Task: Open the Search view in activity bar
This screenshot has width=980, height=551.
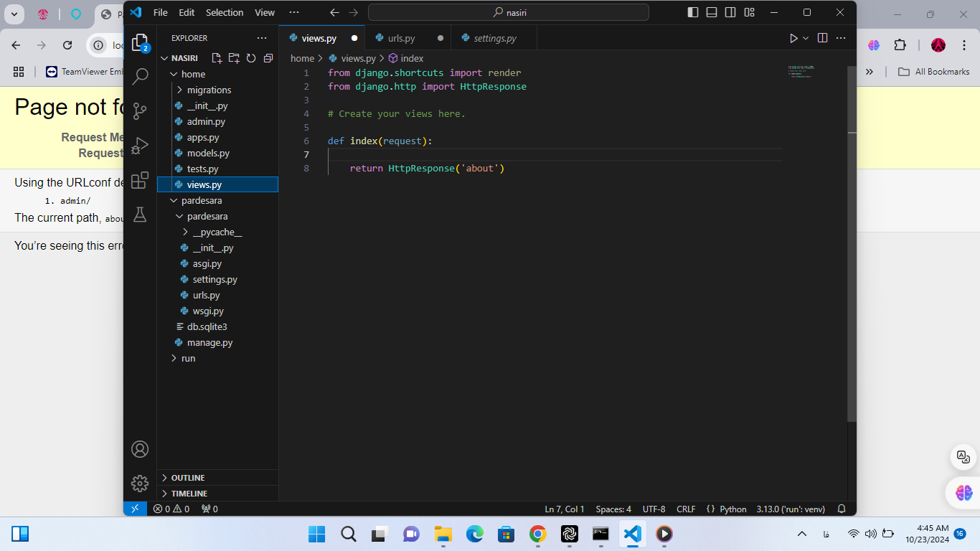Action: tap(140, 76)
